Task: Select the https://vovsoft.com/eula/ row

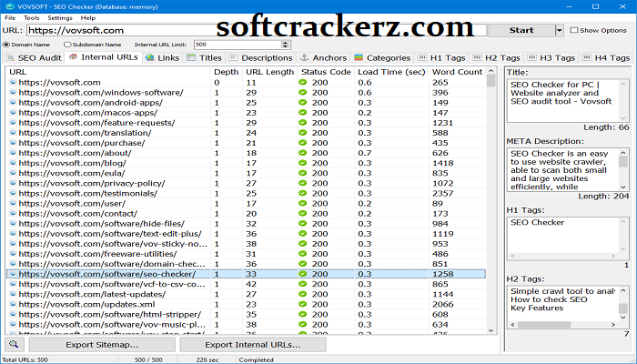Action: 246,173
